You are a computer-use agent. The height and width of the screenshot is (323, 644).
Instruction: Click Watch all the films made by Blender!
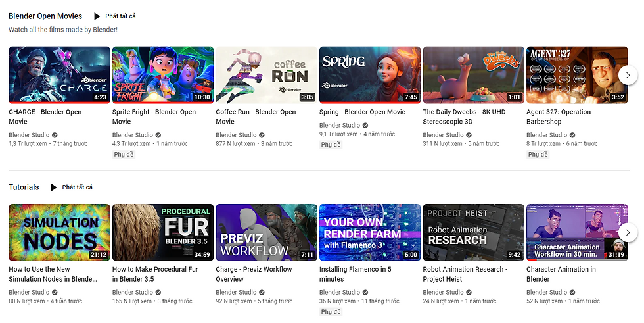[63, 30]
